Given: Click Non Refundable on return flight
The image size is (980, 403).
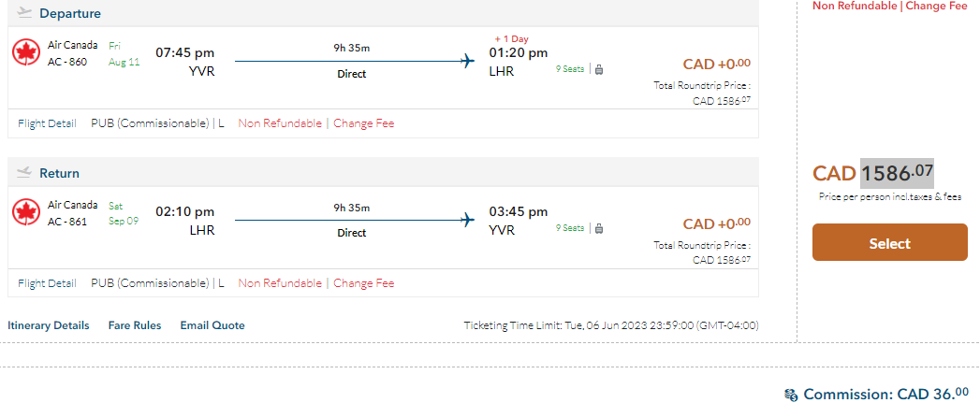Looking at the screenshot, I should tap(280, 283).
